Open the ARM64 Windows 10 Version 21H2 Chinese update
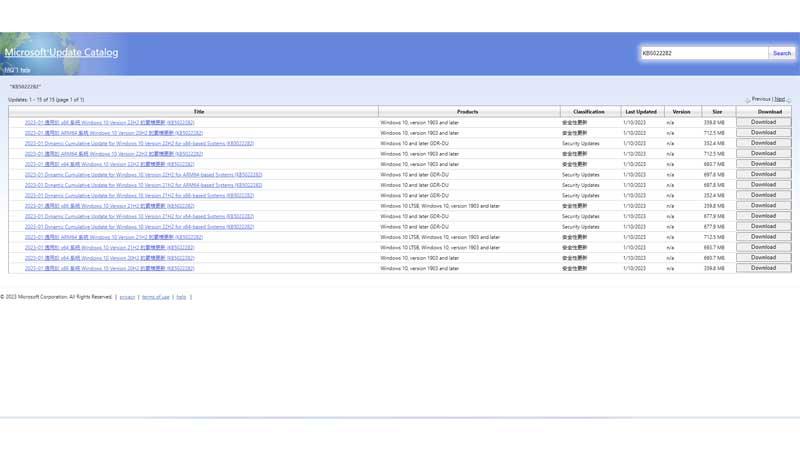The height and width of the screenshot is (450, 800). point(113,237)
